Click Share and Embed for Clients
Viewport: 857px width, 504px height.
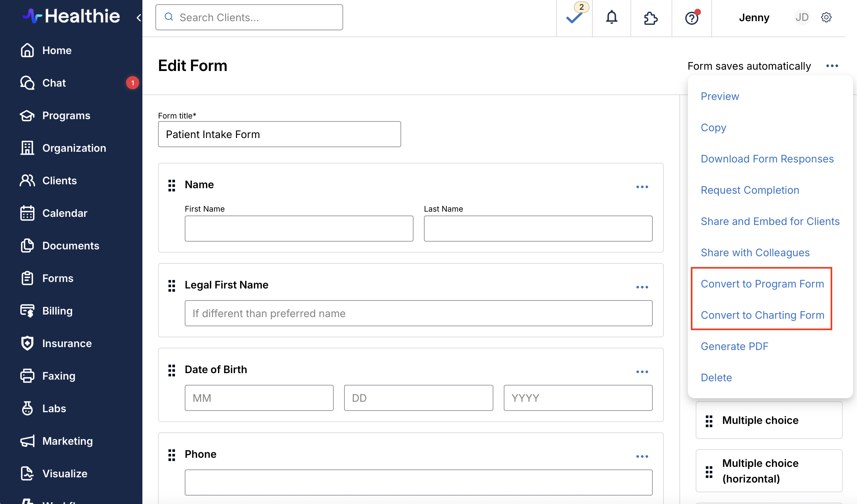770,221
